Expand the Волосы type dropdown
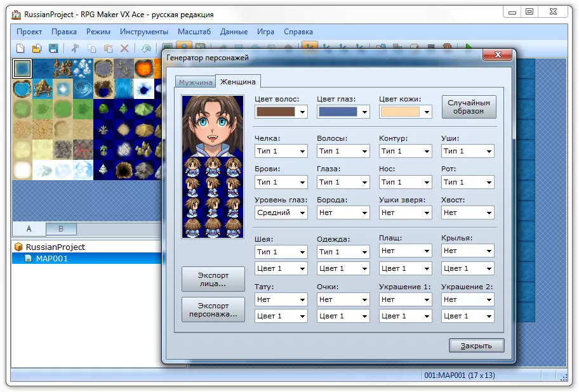This screenshot has height=392, width=579. [343, 151]
